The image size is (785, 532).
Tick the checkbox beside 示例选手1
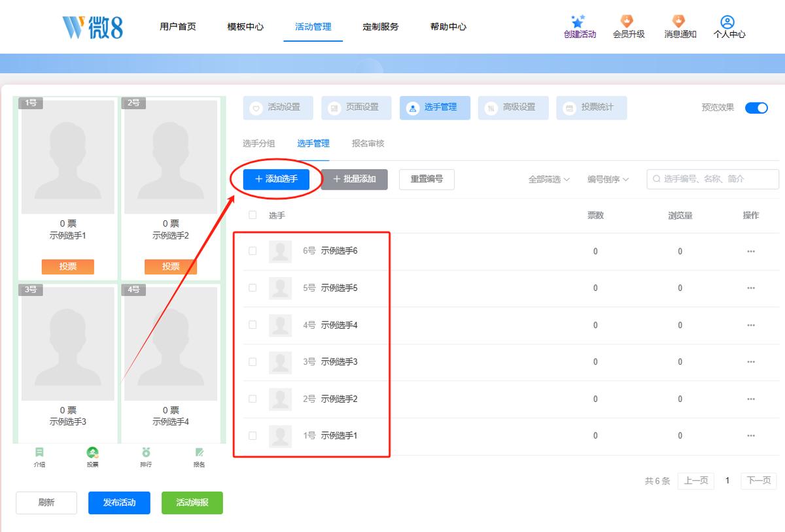(253, 435)
